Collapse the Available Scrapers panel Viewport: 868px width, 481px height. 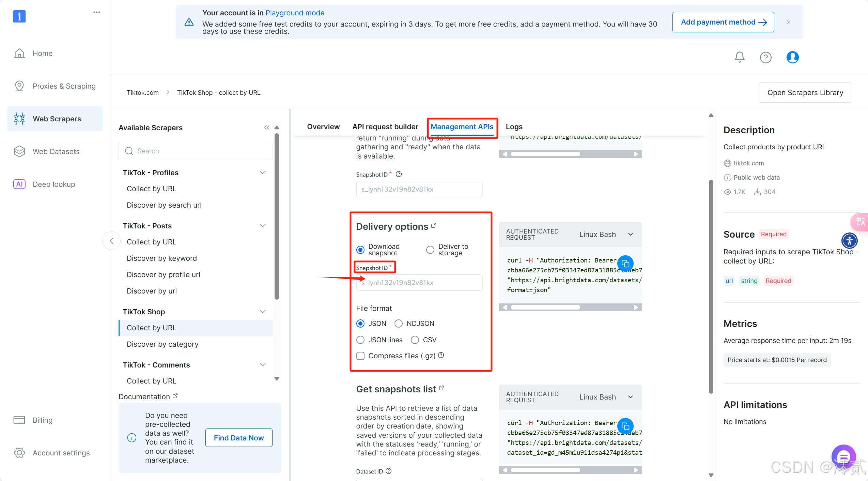click(267, 127)
